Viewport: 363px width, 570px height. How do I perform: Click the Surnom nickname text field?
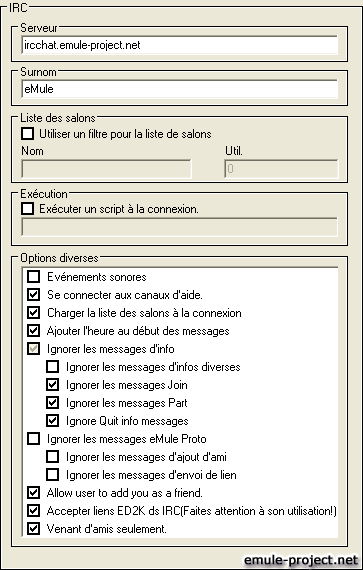pos(180,89)
